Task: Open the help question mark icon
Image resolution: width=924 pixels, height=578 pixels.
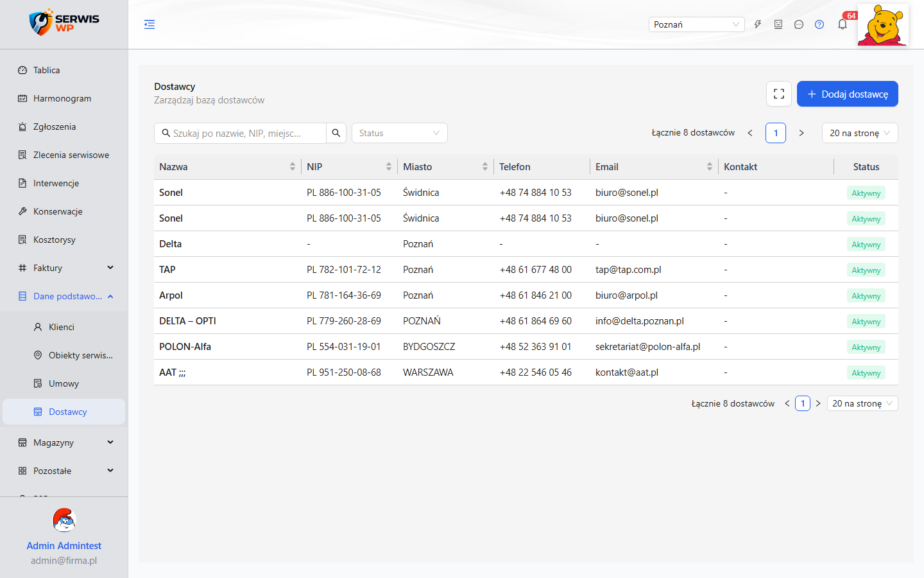Action: click(819, 24)
